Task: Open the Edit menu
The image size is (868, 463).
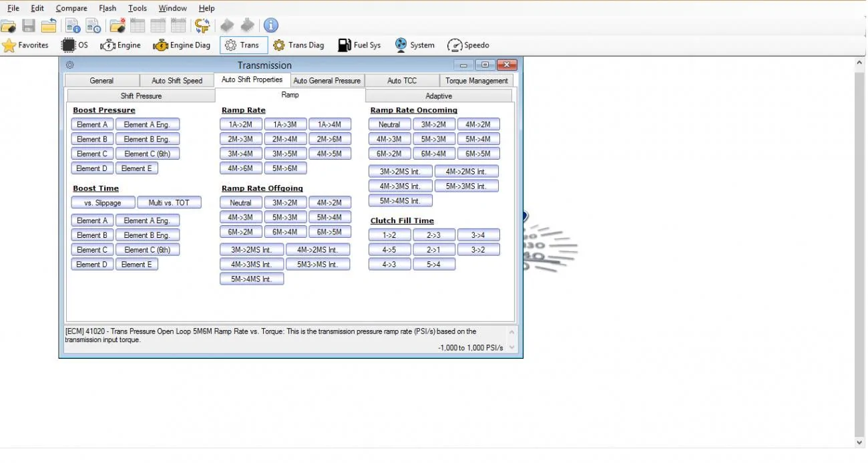Action: [37, 8]
